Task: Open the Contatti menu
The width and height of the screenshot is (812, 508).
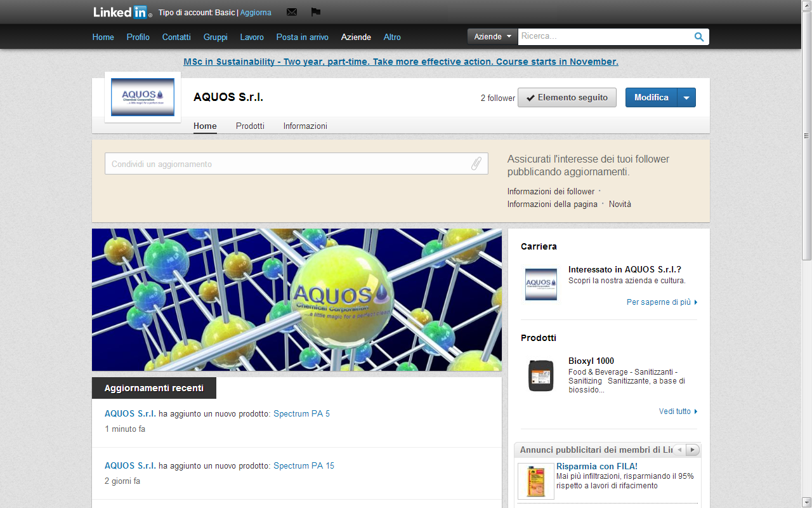Action: [x=176, y=37]
